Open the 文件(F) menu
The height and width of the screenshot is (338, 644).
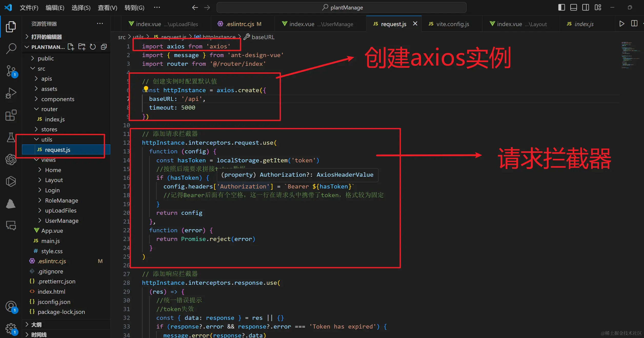29,8
